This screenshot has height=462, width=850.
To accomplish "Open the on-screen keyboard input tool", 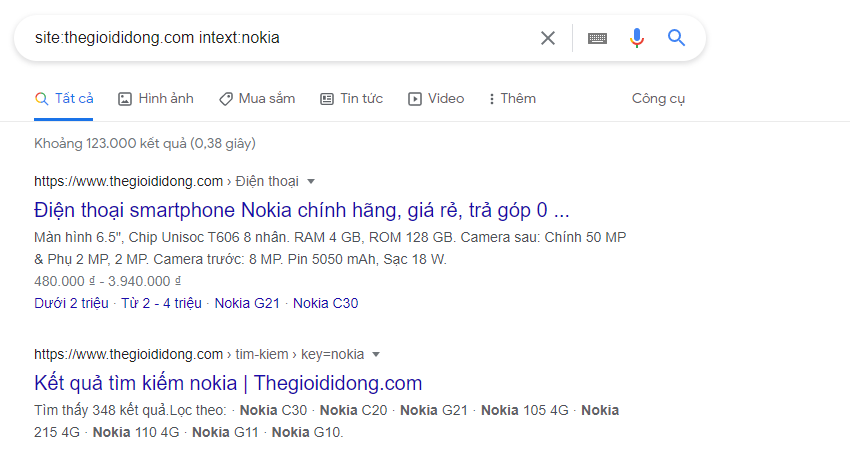I will [597, 38].
